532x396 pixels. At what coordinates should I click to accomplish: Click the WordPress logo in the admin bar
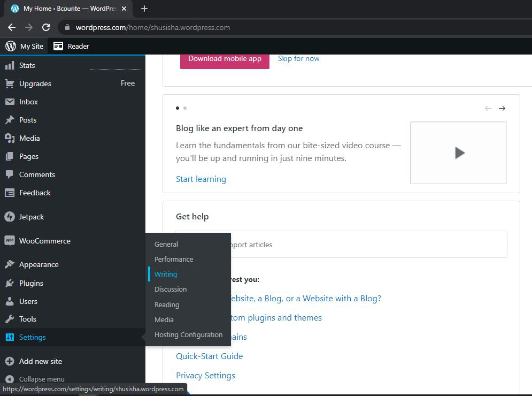(x=11, y=46)
